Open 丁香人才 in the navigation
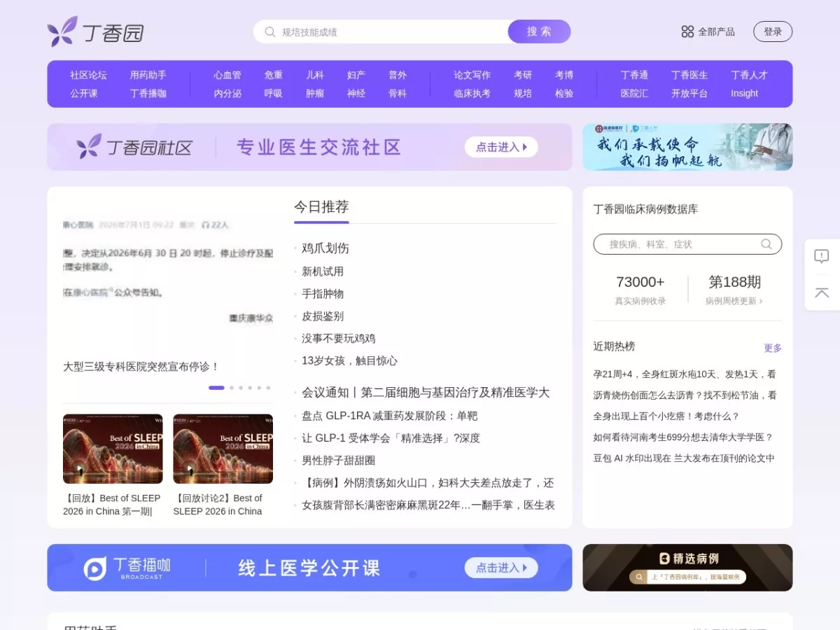840x630 pixels. tap(750, 75)
